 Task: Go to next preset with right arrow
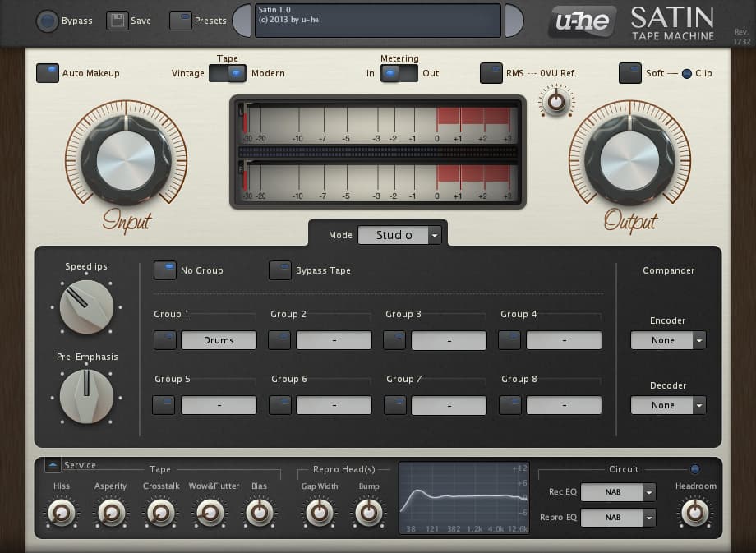(514, 21)
